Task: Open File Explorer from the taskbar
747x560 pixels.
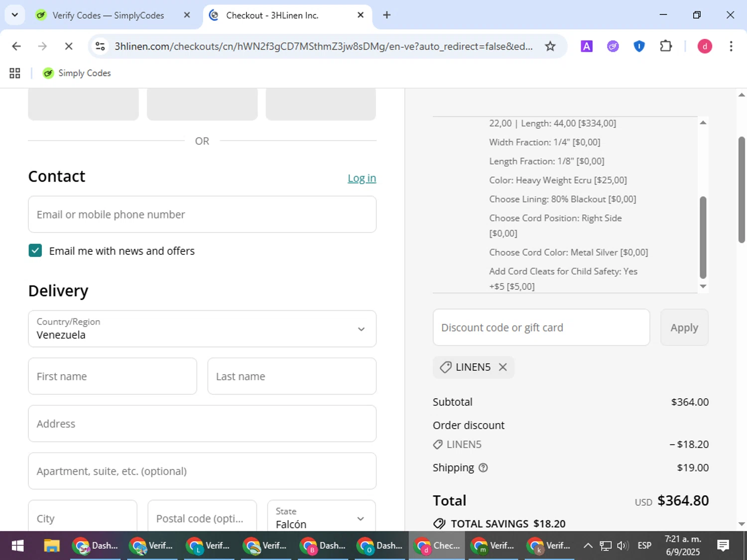Action: tap(51, 546)
